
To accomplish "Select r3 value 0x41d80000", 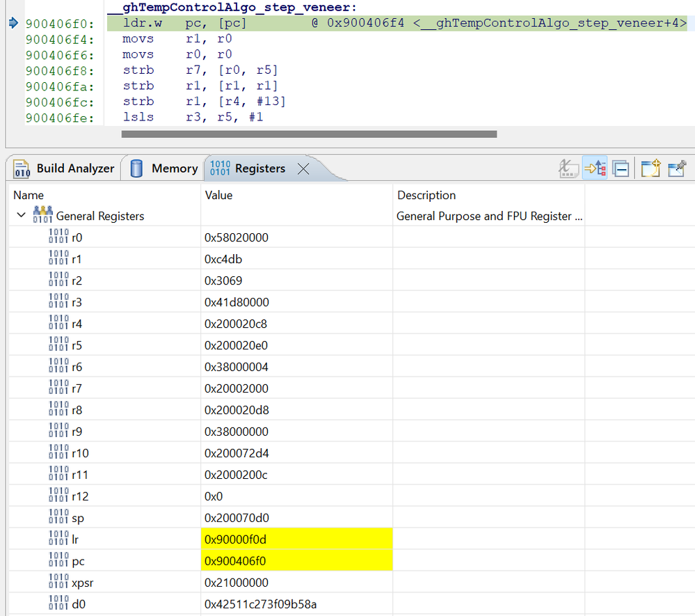I will coord(237,303).
